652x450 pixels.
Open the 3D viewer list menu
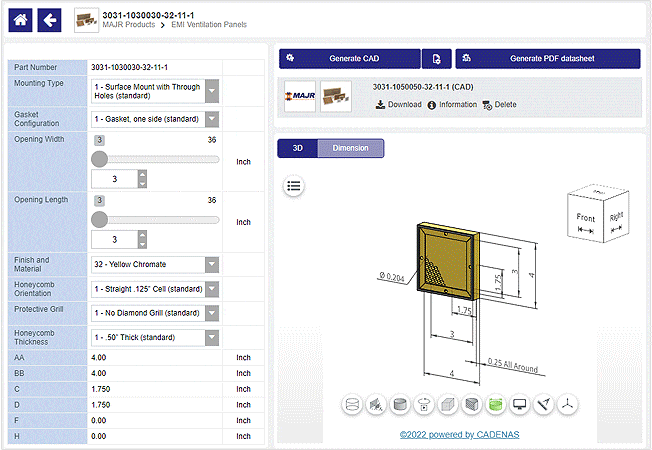click(x=294, y=186)
